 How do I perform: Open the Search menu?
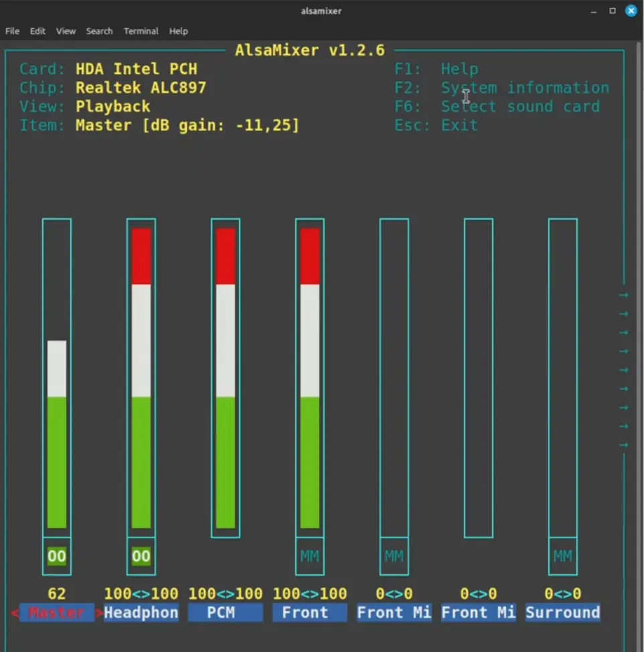point(99,31)
